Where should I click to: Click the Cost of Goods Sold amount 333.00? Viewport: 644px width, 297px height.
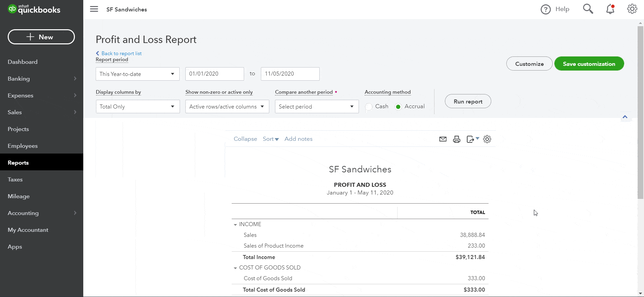(476, 279)
